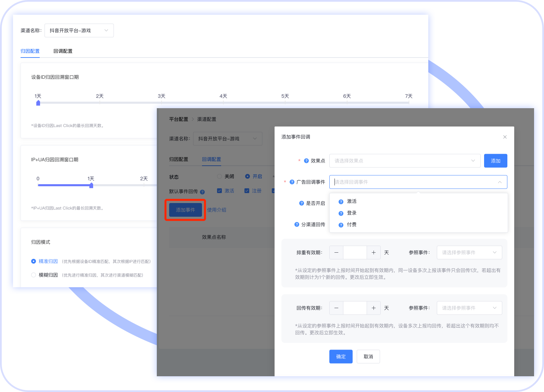This screenshot has width=544, height=392.
Task: Click help icon next to 默认事件回传
Action: coord(202,192)
